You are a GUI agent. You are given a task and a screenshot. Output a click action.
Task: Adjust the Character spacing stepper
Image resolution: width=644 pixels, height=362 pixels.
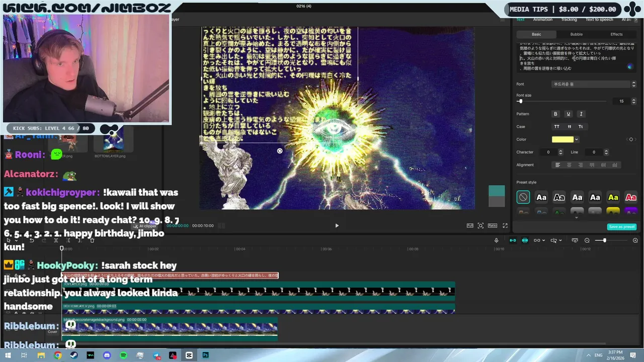[561, 152]
